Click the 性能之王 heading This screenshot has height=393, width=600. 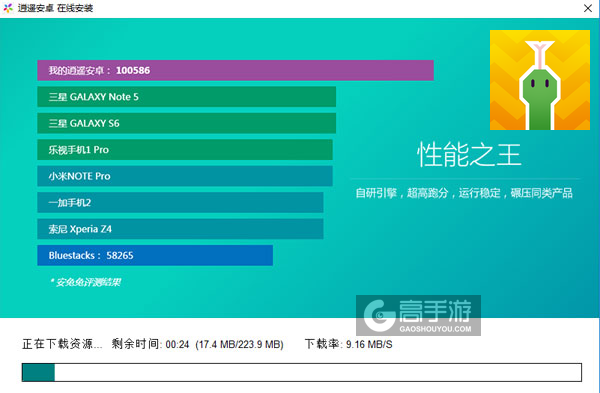point(469,155)
